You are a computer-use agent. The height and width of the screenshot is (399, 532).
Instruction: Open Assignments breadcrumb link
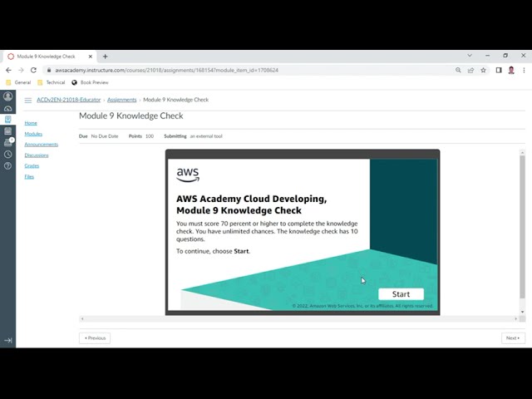point(122,100)
